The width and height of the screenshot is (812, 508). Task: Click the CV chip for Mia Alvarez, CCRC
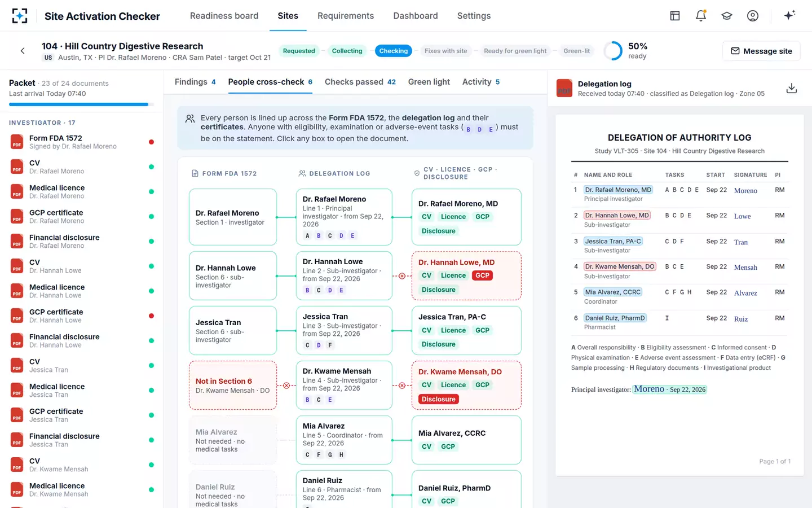click(426, 446)
